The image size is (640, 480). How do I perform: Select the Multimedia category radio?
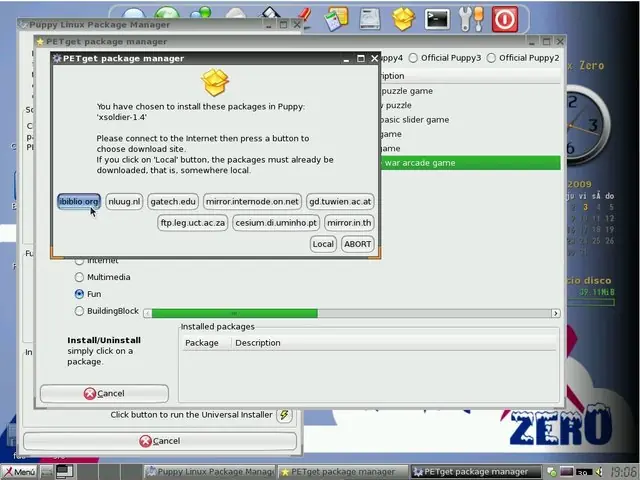[79, 277]
